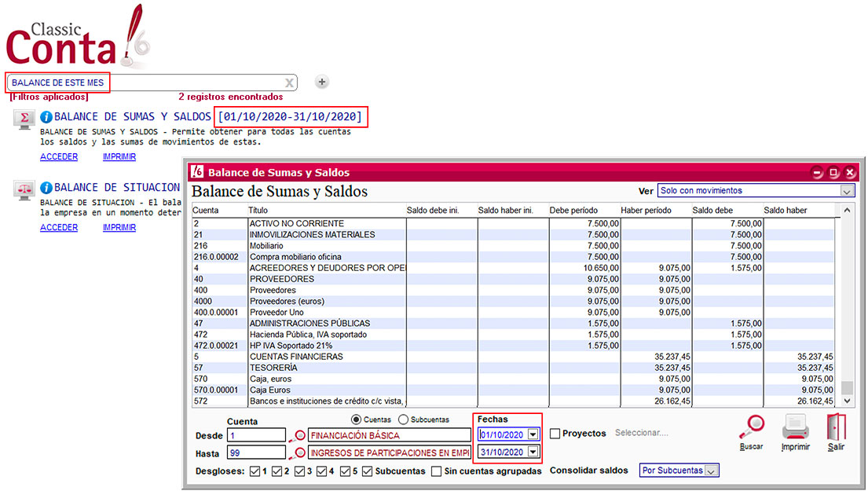Open the BALANCE DE SUMAS Y SALDOS title
Screen dimensions: 868x491
coord(132,117)
